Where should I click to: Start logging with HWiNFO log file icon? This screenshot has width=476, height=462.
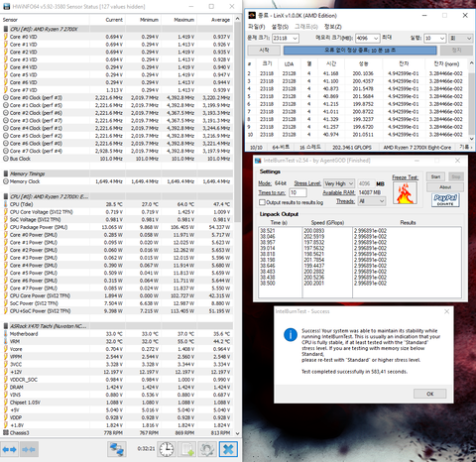pos(186,449)
